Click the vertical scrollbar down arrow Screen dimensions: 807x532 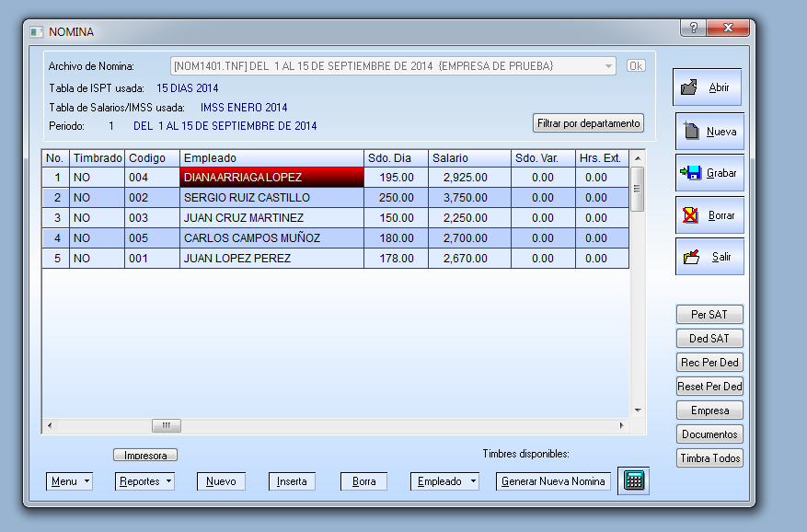pos(637,410)
